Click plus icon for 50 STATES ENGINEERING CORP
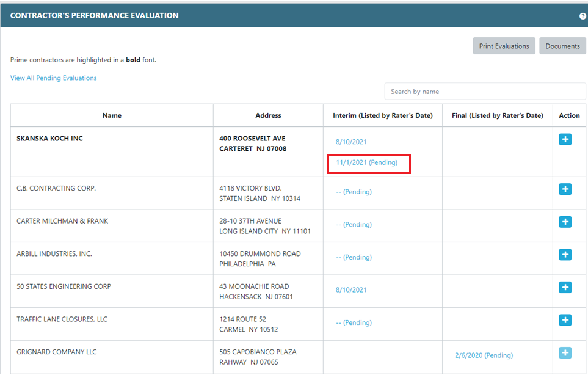Viewport: 588px width, 375px height. 565,287
